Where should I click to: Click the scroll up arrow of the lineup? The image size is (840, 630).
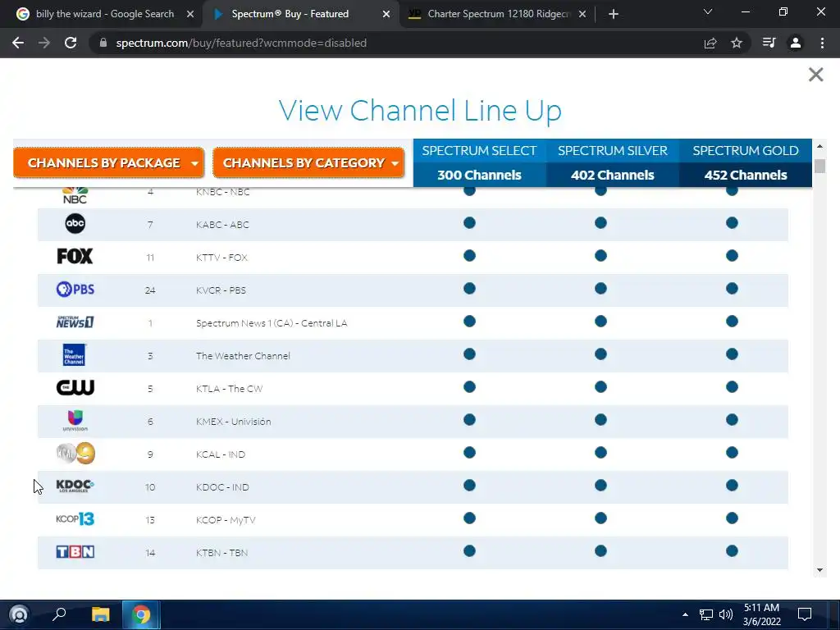click(x=819, y=146)
